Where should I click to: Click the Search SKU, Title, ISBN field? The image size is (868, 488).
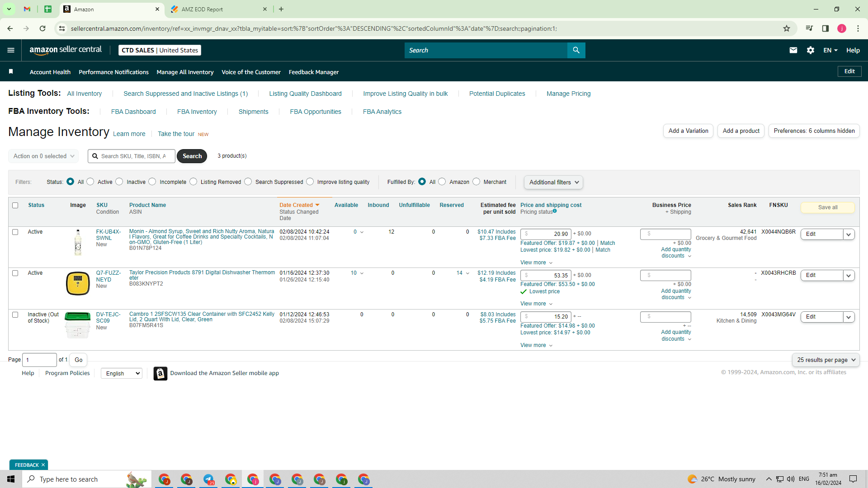click(131, 156)
